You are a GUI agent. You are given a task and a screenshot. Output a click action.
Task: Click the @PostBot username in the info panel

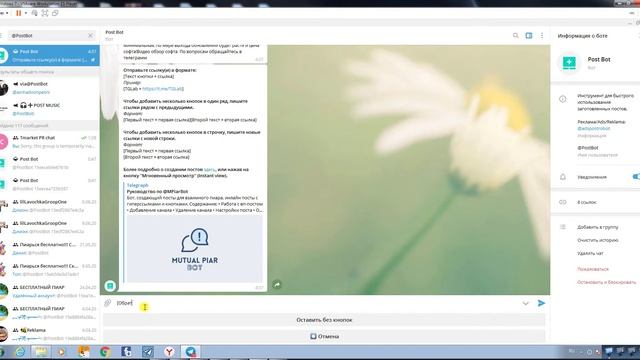[x=588, y=148]
